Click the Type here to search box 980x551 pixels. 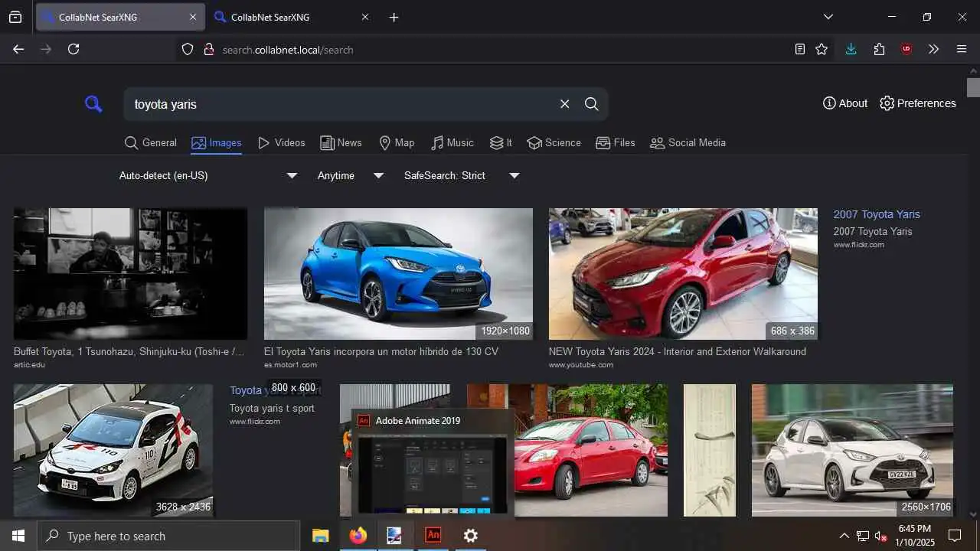click(x=168, y=536)
